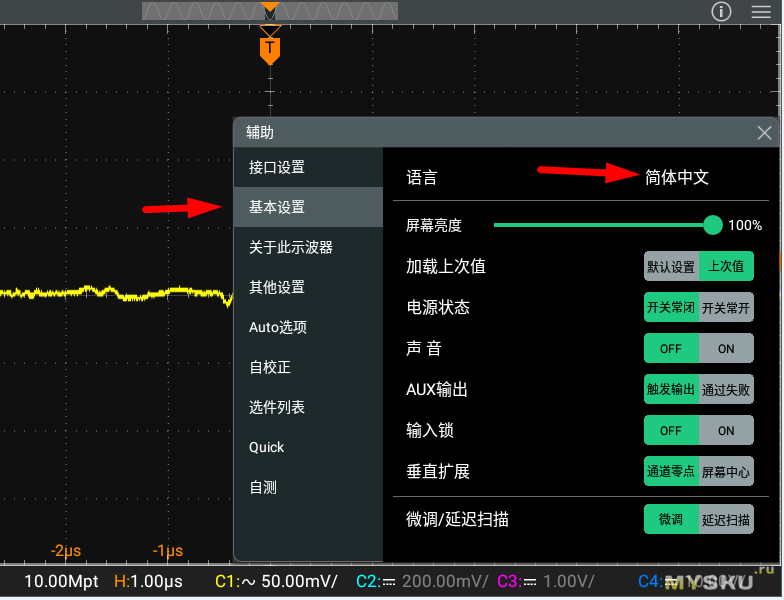Switch 输入锁 input lock to ON

pyautogui.click(x=726, y=431)
